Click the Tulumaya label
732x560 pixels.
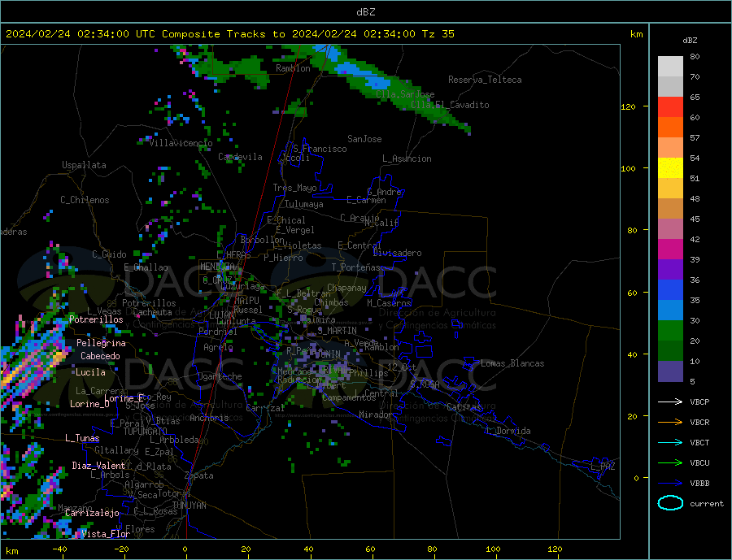coord(304,204)
